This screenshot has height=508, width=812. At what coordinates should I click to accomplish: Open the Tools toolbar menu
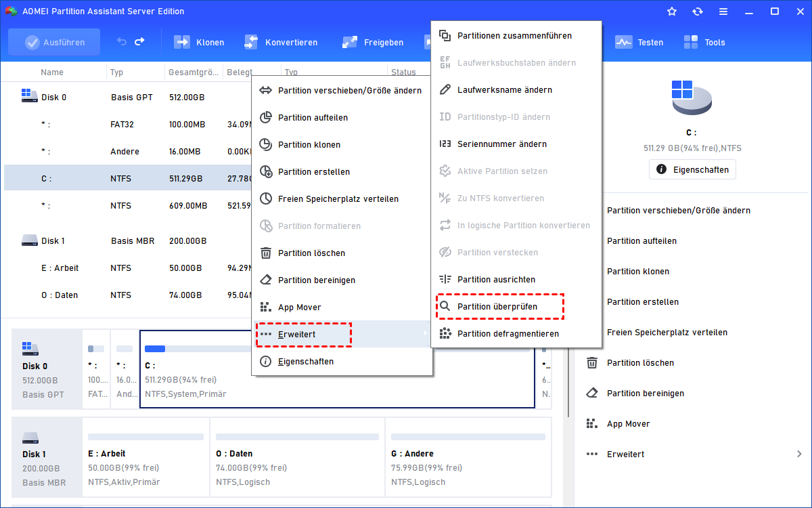[x=704, y=42]
